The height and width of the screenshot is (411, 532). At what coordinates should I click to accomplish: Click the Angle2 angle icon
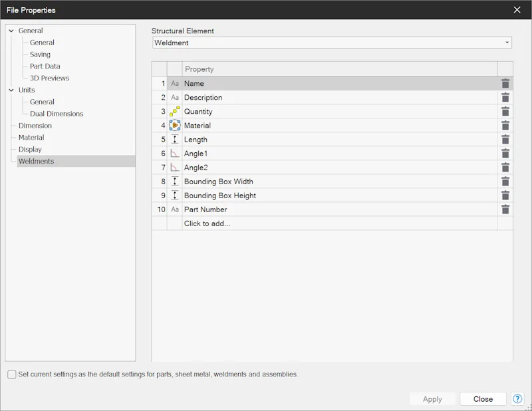175,168
